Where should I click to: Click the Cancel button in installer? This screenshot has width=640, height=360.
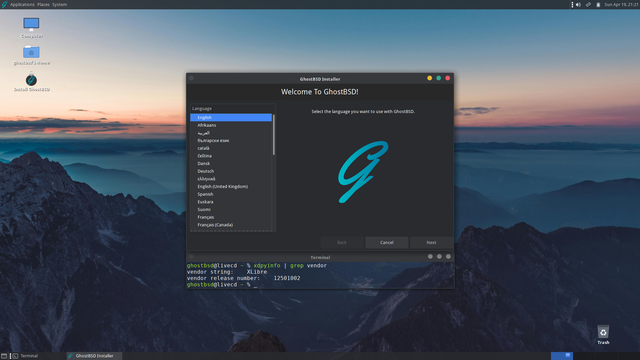click(x=387, y=242)
